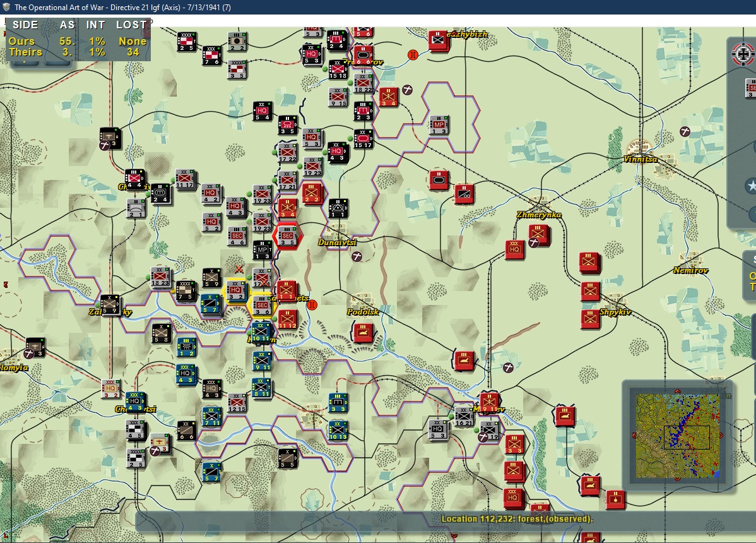Click the black XX HQ 5-4 counter

pyautogui.click(x=263, y=111)
